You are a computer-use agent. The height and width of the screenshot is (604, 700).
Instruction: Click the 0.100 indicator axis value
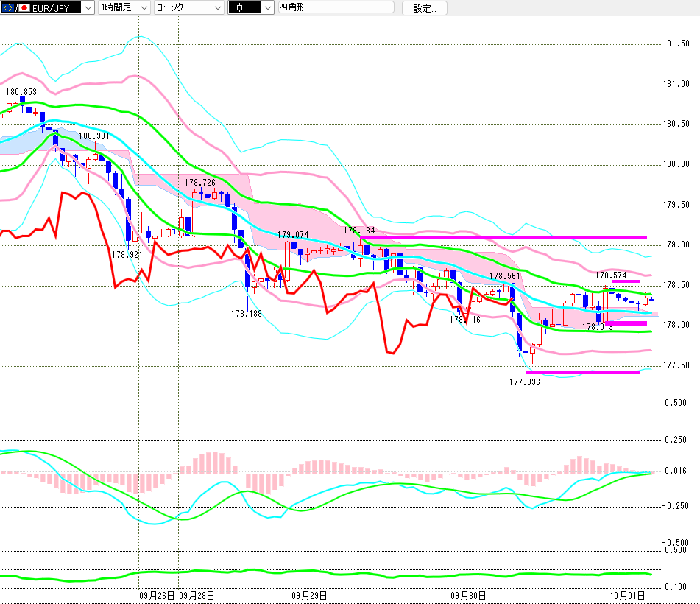[x=676, y=587]
